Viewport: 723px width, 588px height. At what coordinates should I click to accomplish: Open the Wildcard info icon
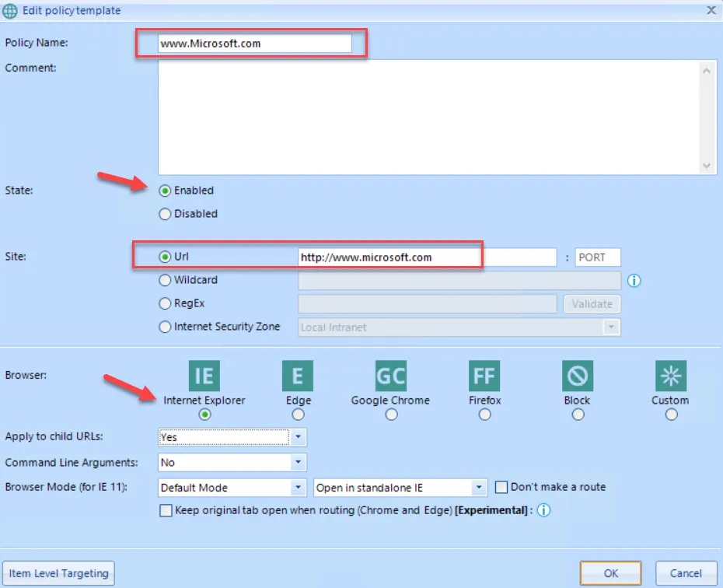pos(634,281)
